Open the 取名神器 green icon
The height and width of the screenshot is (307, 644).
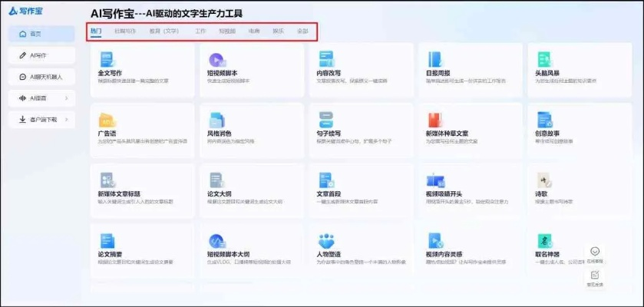click(545, 241)
